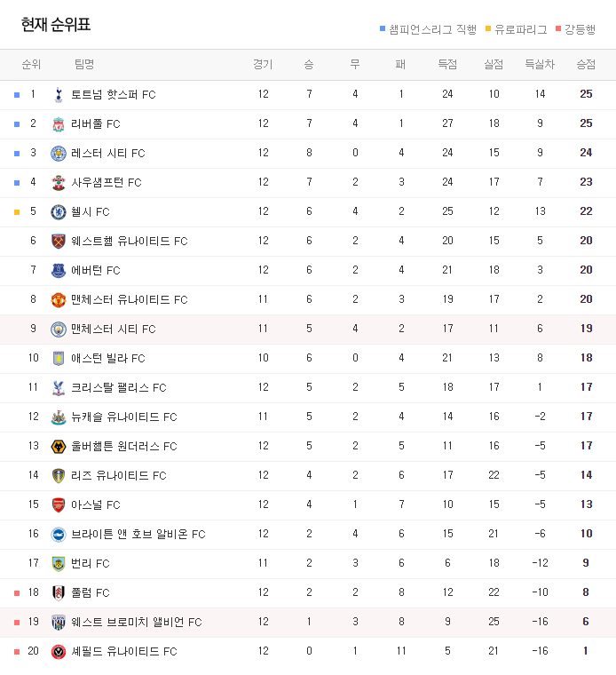
Task: Click the Manchester United crest icon
Action: 59,299
